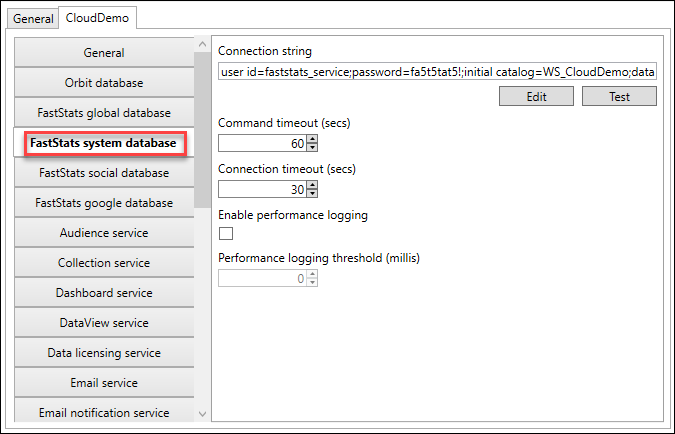Choose Collection service
Screen dimensions: 675x434
click(104, 263)
